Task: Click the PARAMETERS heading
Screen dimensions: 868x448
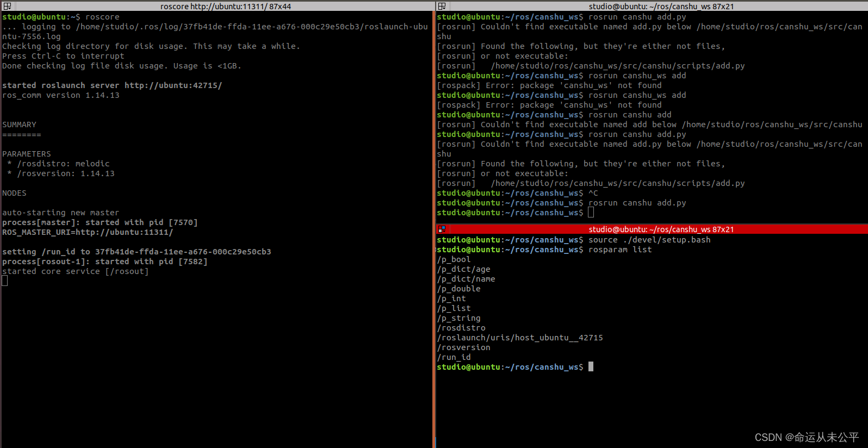Action: pos(26,154)
